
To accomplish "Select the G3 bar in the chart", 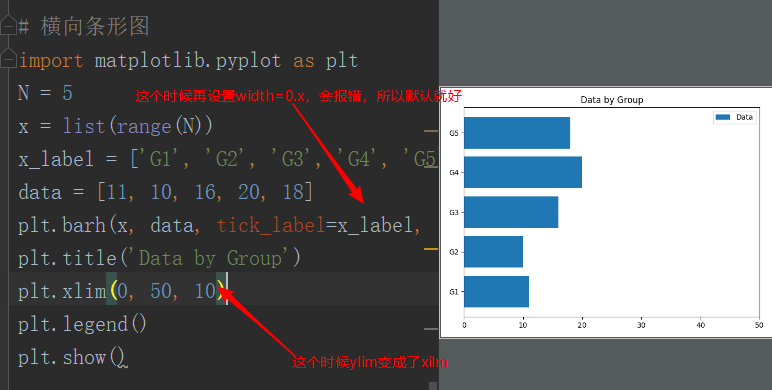I will pyautogui.click(x=511, y=212).
